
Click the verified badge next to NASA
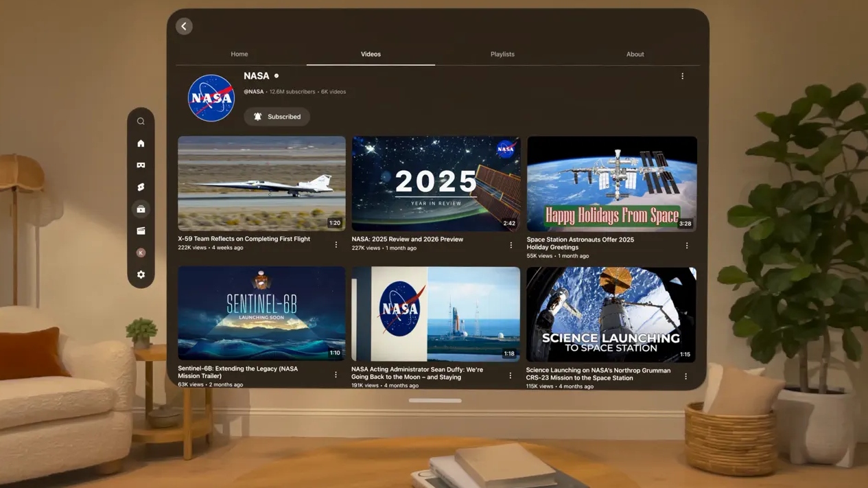pos(276,75)
